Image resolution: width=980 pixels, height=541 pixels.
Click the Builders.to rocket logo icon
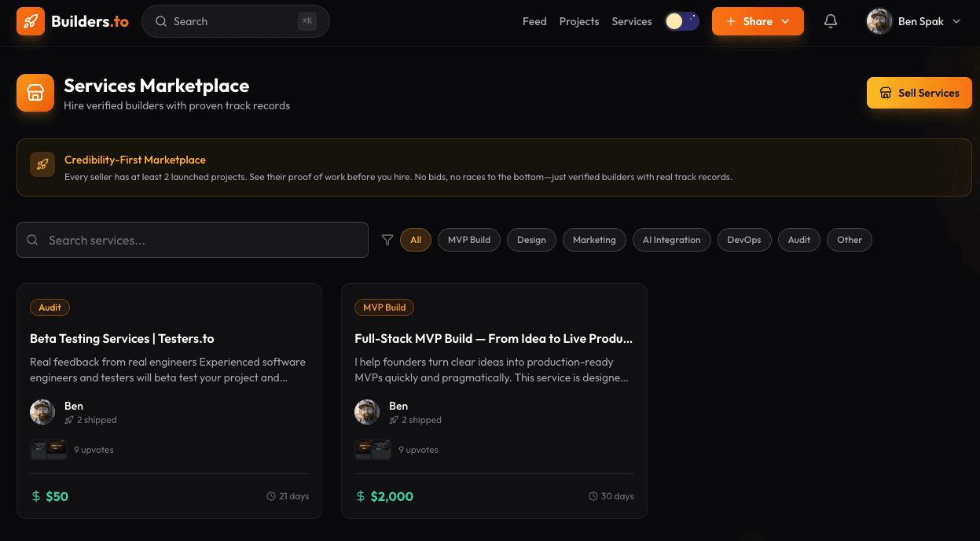(31, 21)
